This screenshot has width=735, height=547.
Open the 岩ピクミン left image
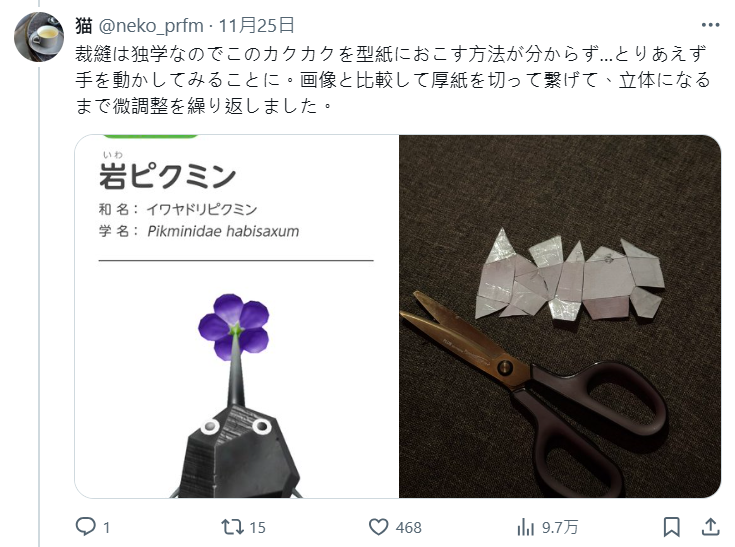[237, 316]
